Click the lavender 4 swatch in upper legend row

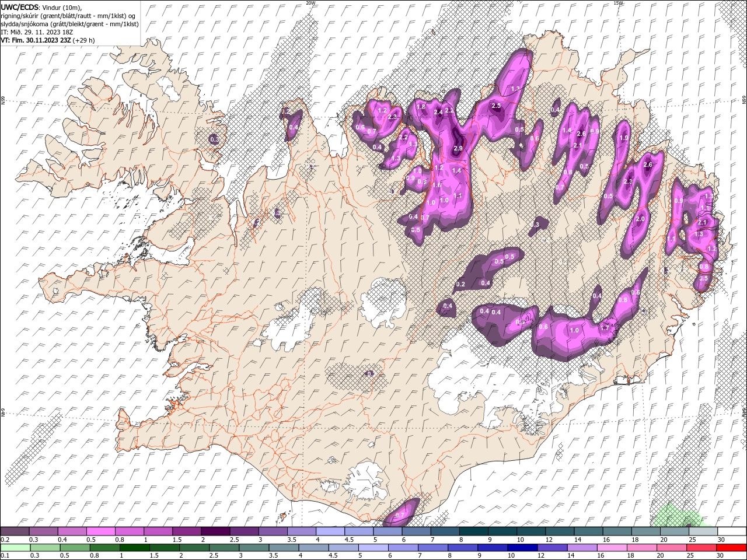click(x=329, y=531)
